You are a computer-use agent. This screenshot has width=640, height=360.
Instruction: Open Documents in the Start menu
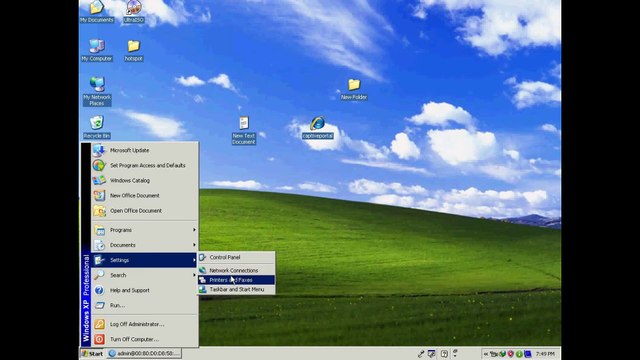pos(144,245)
